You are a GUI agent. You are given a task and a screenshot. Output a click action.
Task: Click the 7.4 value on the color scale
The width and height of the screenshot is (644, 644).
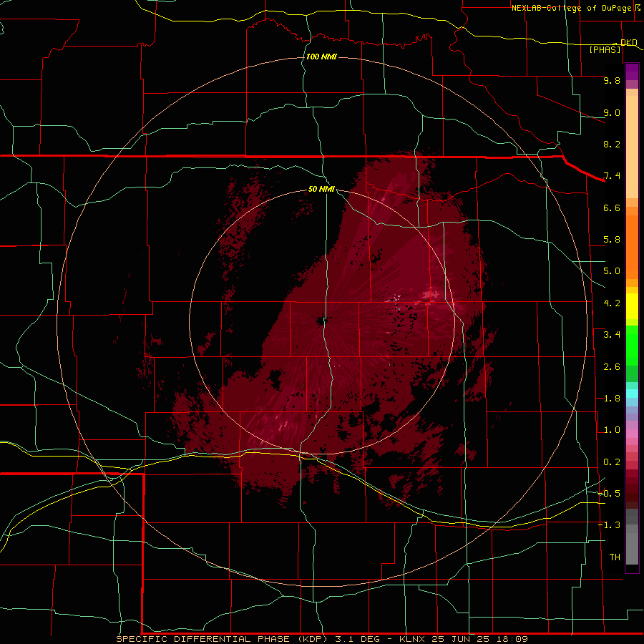612,176
